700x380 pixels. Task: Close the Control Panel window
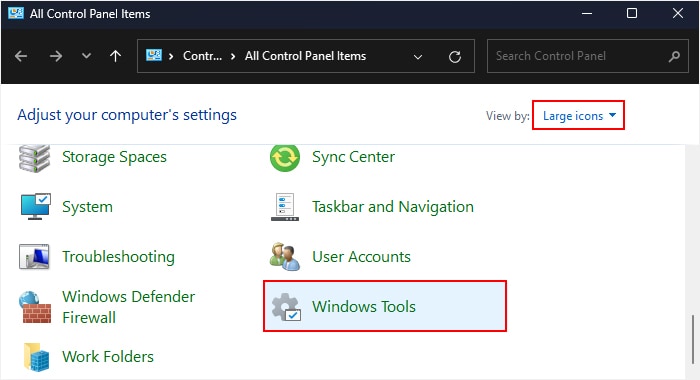click(678, 13)
